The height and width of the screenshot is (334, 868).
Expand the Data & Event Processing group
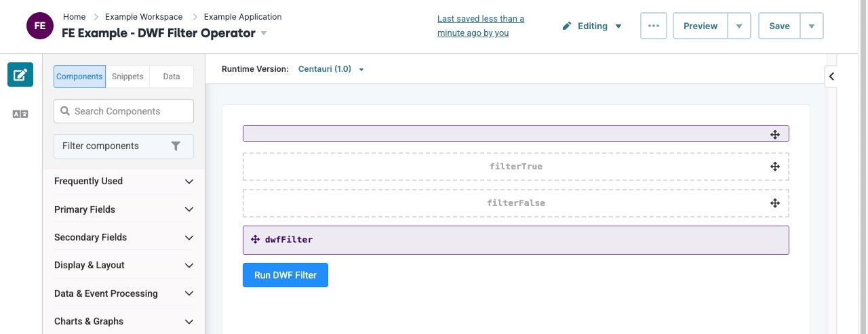click(x=123, y=293)
